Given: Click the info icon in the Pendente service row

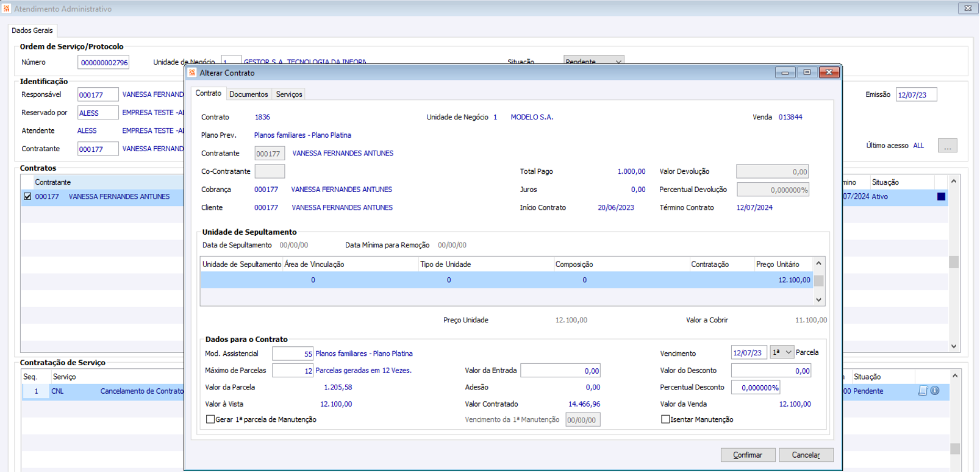Looking at the screenshot, I should pos(935,391).
